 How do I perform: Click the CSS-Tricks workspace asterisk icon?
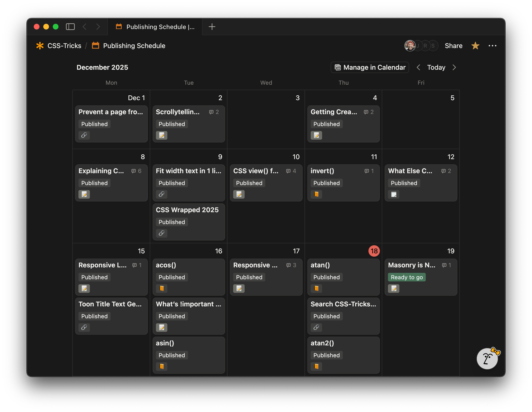coord(40,46)
